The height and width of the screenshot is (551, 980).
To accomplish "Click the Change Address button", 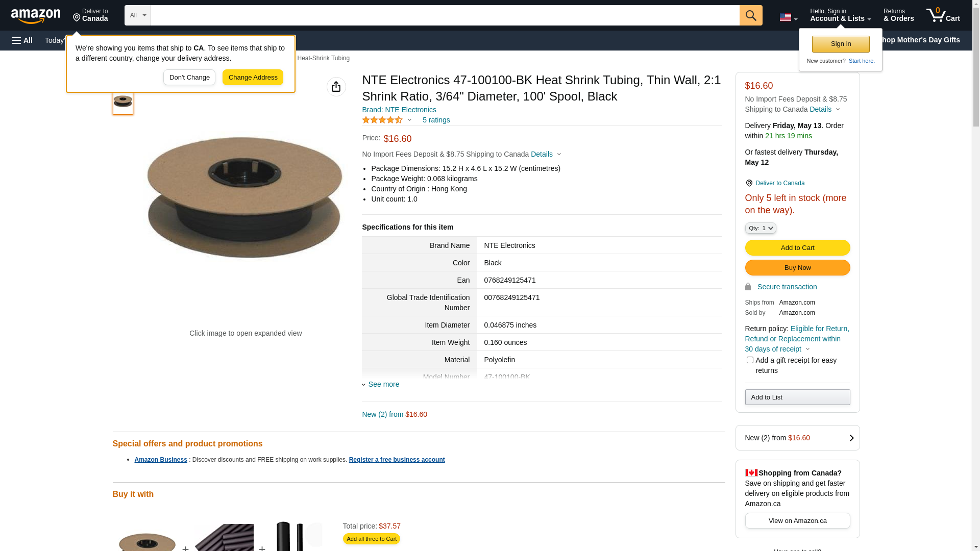I will 253,78.
